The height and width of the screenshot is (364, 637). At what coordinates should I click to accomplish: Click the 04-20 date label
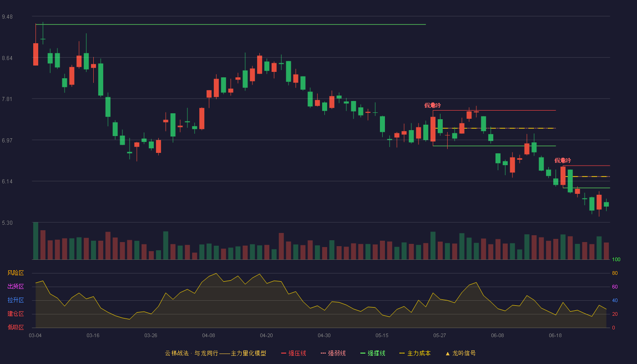[x=266, y=335]
